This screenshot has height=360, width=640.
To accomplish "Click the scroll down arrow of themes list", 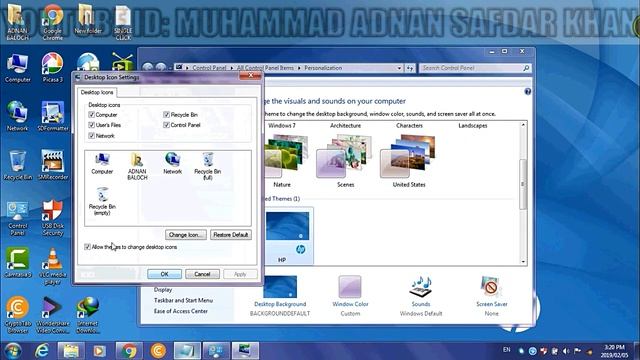I will (x=523, y=261).
